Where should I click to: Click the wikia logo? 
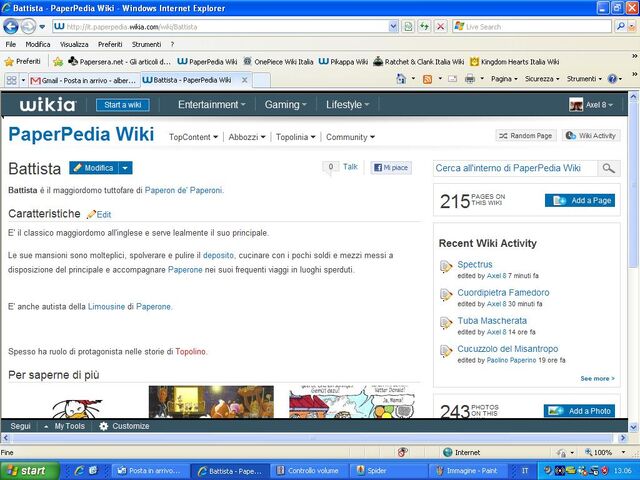click(48, 104)
